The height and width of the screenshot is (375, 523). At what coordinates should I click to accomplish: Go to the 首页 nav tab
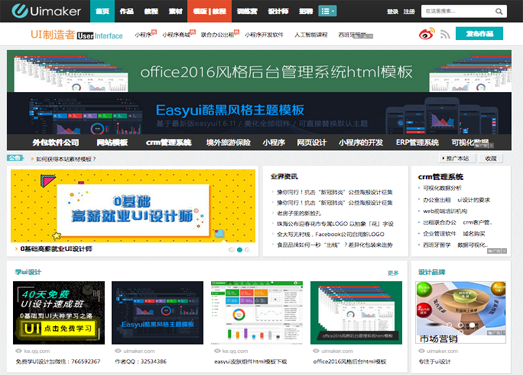coord(102,11)
